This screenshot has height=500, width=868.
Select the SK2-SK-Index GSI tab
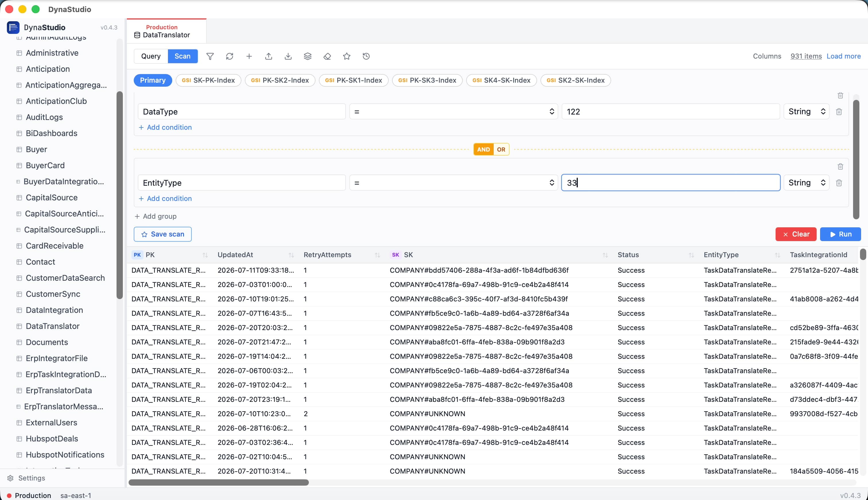point(576,80)
